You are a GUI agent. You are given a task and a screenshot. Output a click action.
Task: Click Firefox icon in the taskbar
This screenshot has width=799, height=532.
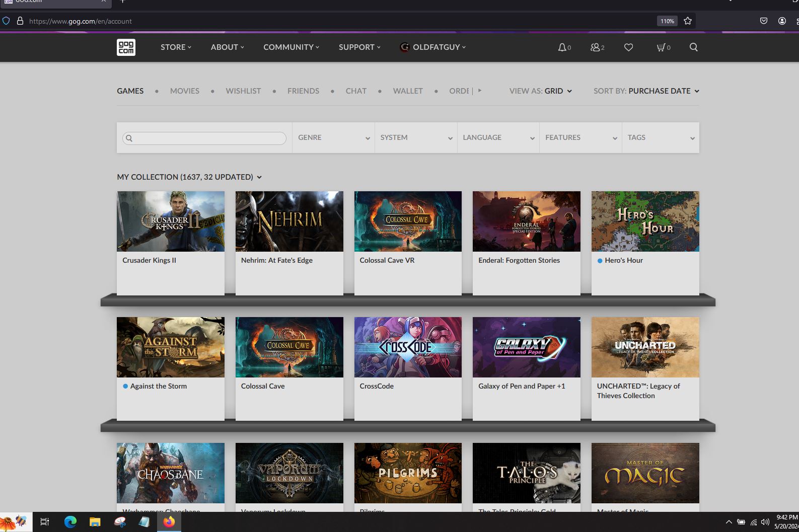pos(169,522)
